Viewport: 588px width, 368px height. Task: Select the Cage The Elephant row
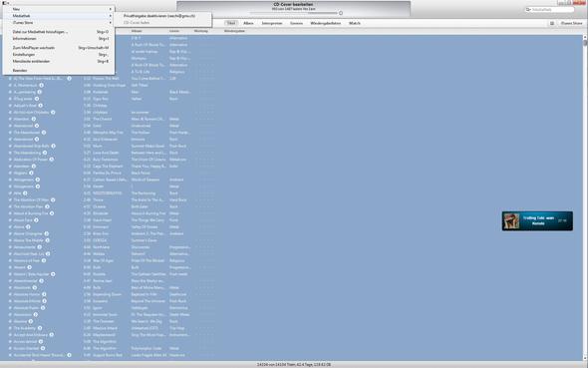coord(292,167)
